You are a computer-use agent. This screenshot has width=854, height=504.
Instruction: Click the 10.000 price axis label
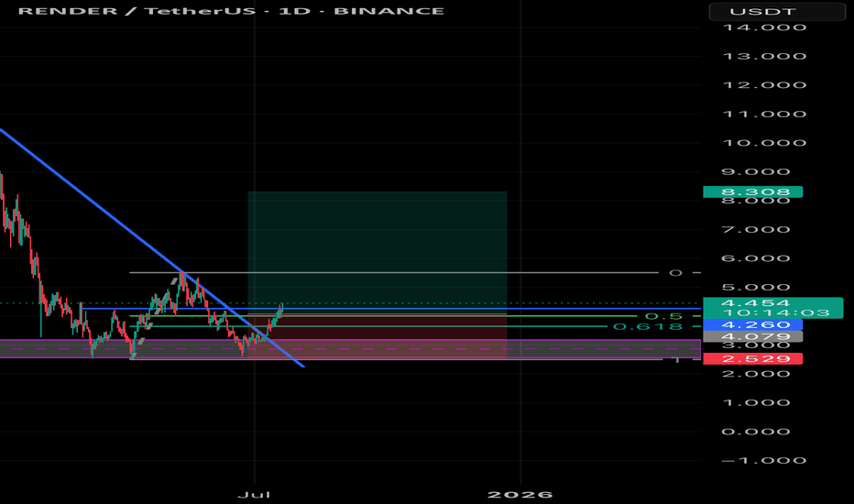click(x=764, y=143)
